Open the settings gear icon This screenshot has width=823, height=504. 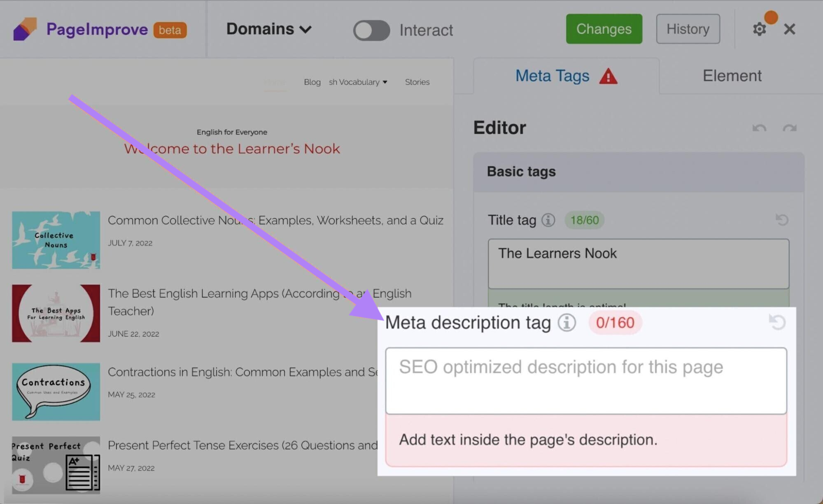(x=759, y=29)
